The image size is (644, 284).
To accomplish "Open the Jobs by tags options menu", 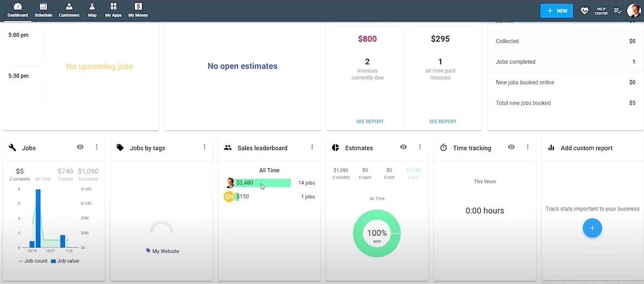I will coord(204,147).
